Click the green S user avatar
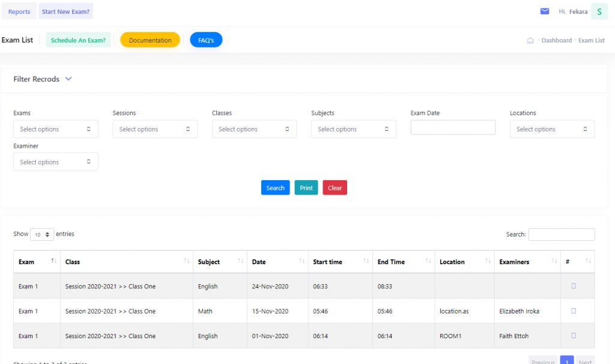This screenshot has width=615, height=364. (599, 11)
